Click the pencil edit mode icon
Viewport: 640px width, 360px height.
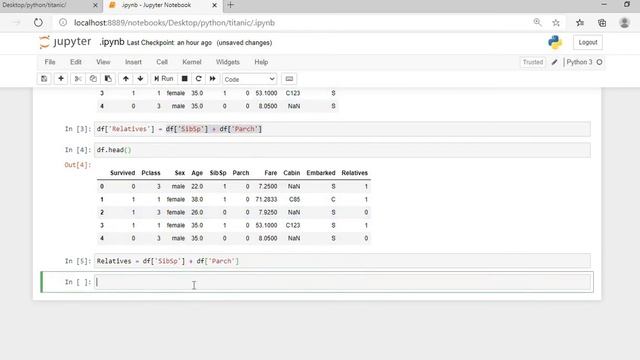(554, 62)
